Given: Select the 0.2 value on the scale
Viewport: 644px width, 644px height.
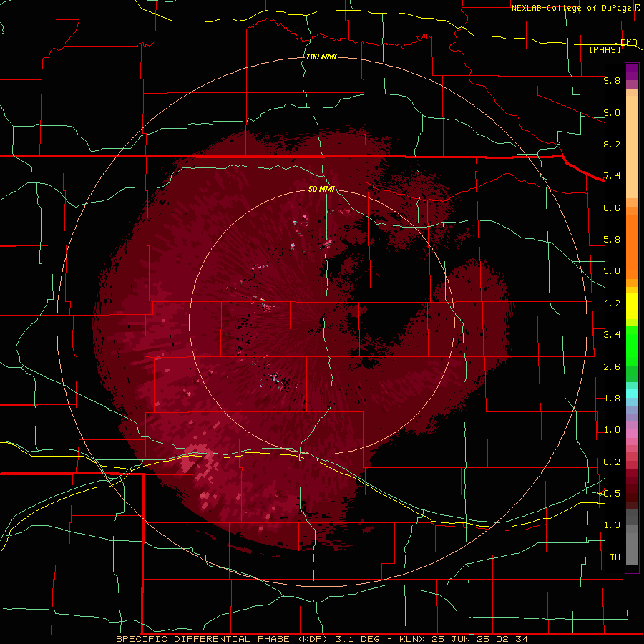Looking at the screenshot, I should pos(612,462).
